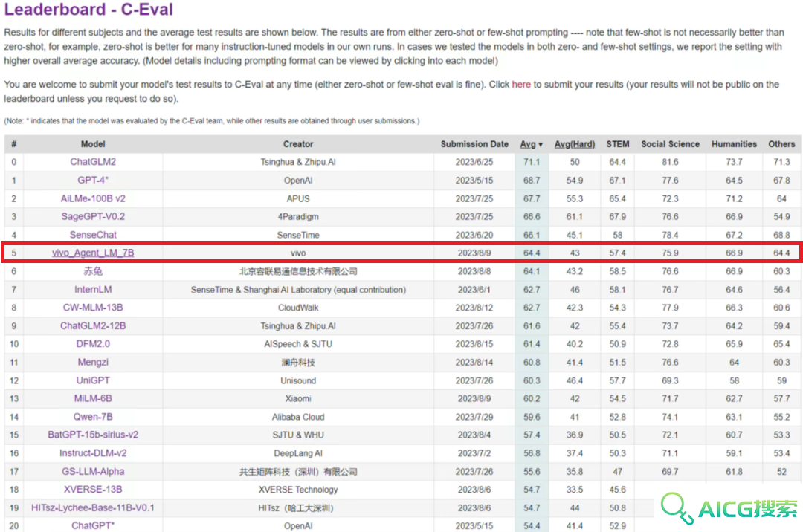Click the Creator column header

[298, 144]
